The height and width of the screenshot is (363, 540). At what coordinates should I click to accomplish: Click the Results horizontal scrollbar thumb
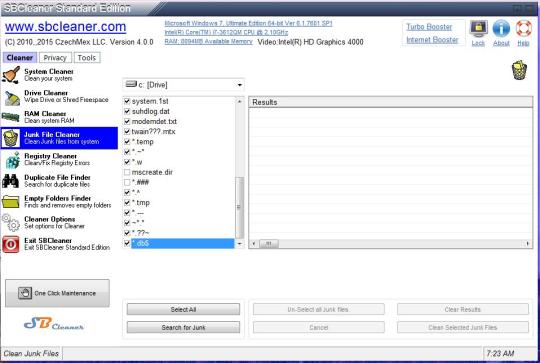point(269,244)
